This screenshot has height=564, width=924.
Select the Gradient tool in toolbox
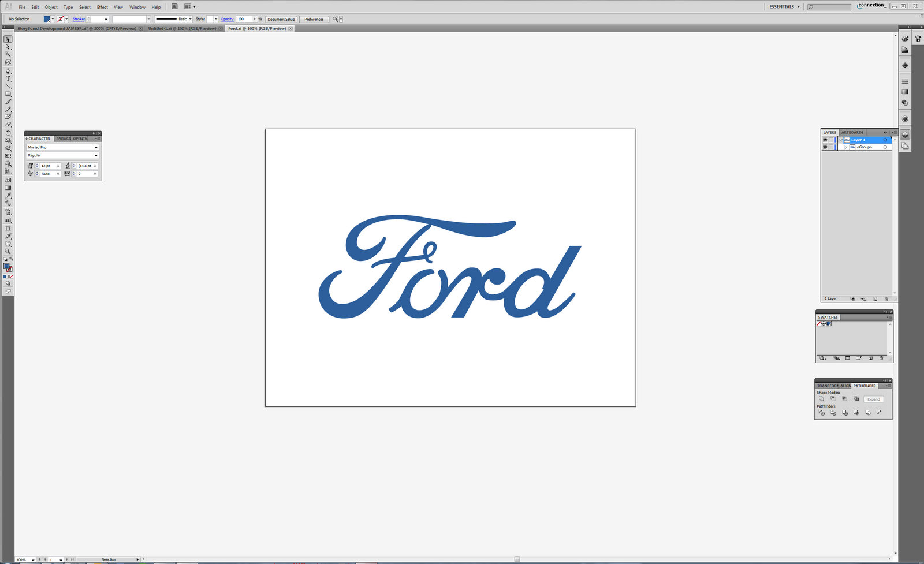[8, 188]
